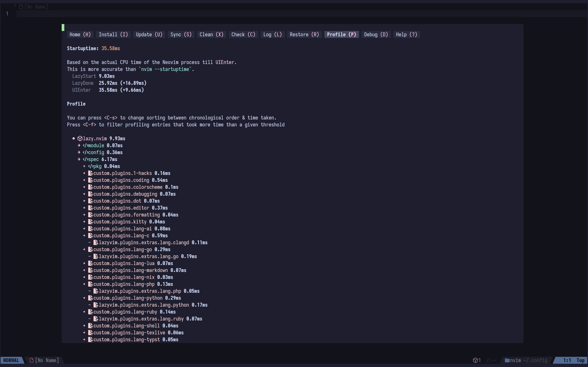Click the package cube icon in statusline
The width and height of the screenshot is (588, 367).
(475, 360)
